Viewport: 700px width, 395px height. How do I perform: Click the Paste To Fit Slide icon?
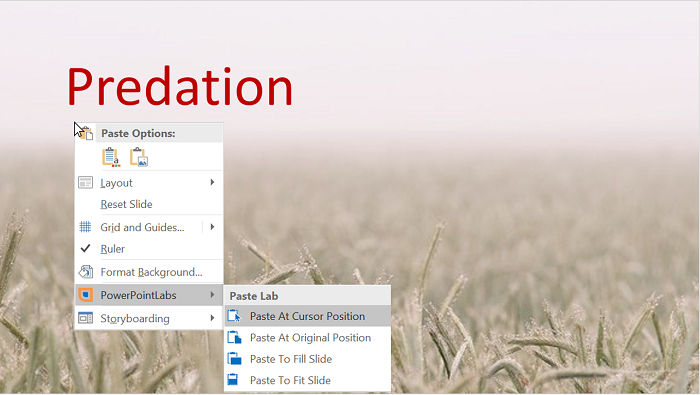(233, 380)
